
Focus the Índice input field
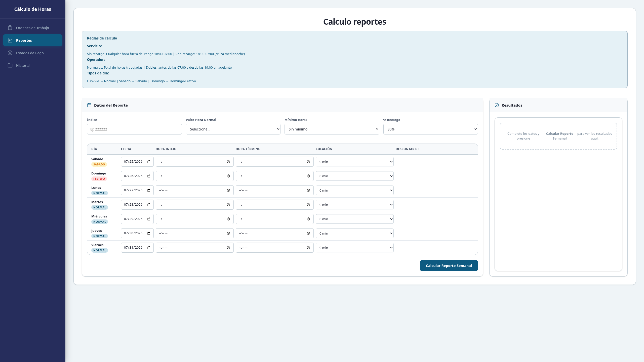(x=134, y=129)
